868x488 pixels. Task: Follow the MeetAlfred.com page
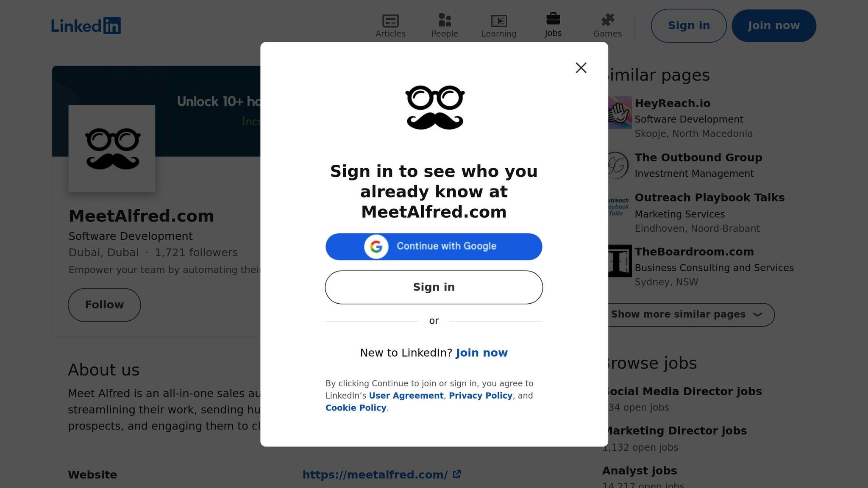click(104, 305)
